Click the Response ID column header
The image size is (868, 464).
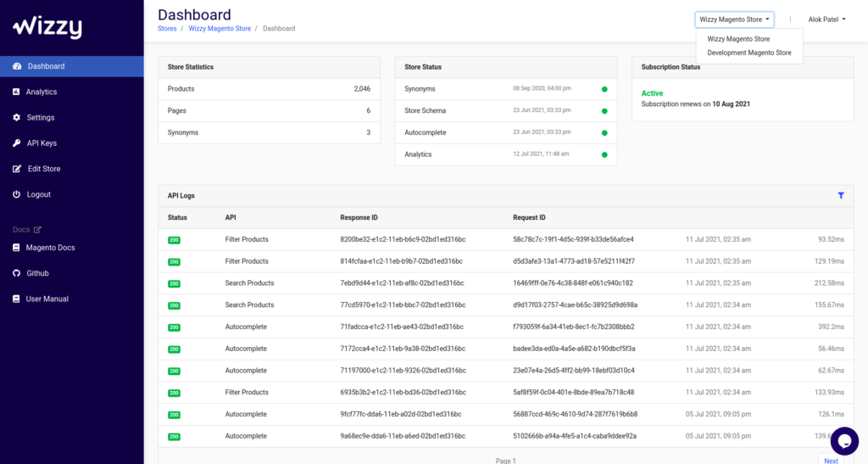pos(359,218)
